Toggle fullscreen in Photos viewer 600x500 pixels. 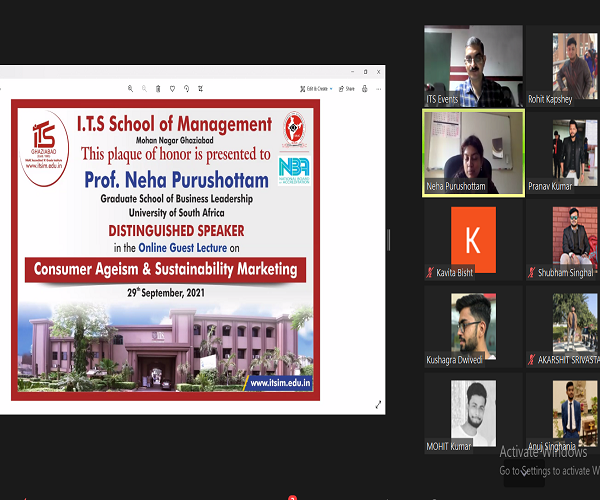[x=378, y=405]
